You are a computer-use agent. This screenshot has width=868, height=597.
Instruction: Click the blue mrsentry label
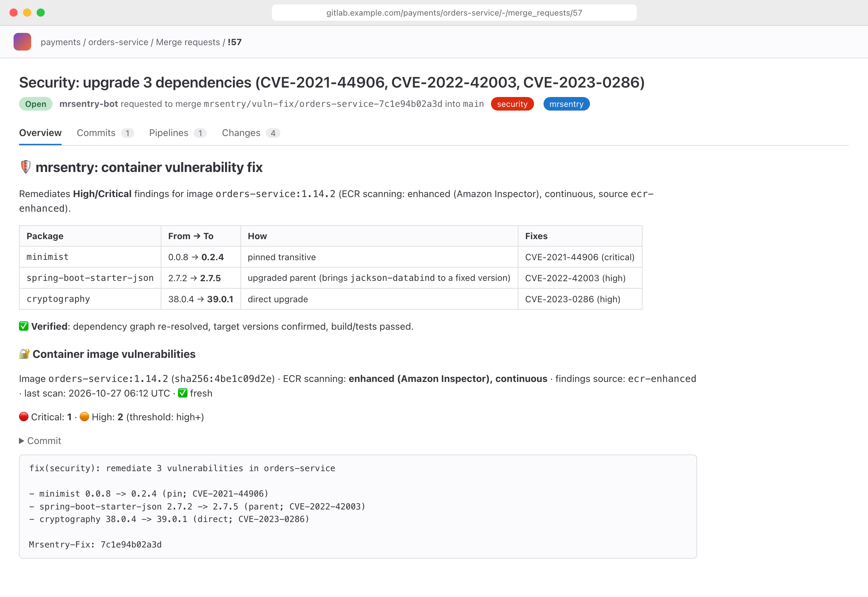click(x=566, y=103)
